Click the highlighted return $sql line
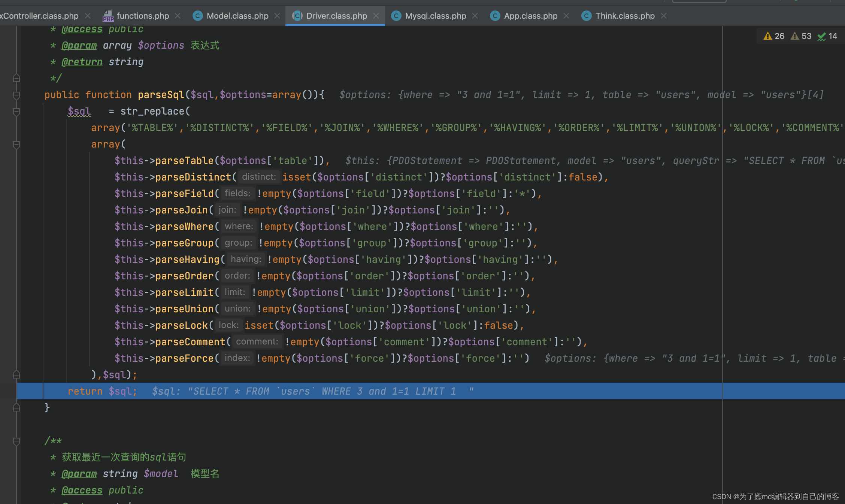Screen dimensions: 845x504 [x=102, y=391]
